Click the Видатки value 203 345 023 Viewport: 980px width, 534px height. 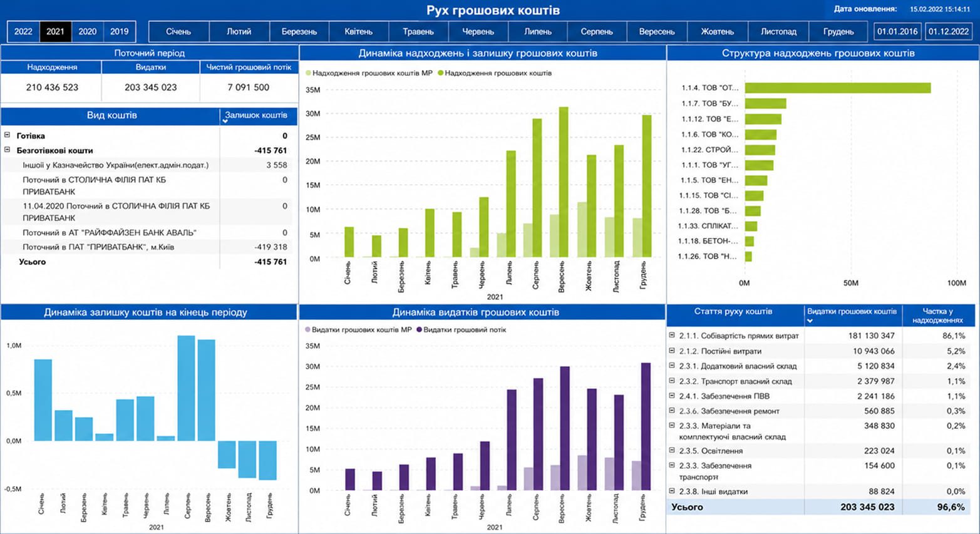150,88
